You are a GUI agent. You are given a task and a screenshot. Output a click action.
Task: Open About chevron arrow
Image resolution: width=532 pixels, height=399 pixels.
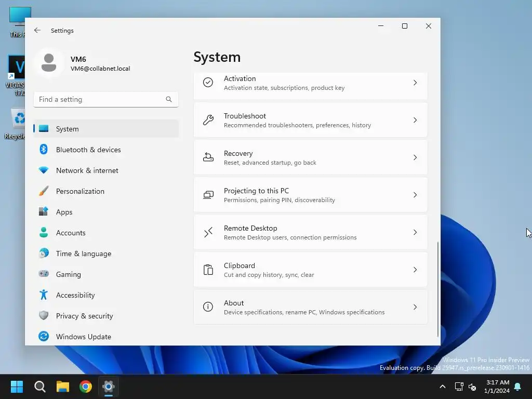click(415, 307)
